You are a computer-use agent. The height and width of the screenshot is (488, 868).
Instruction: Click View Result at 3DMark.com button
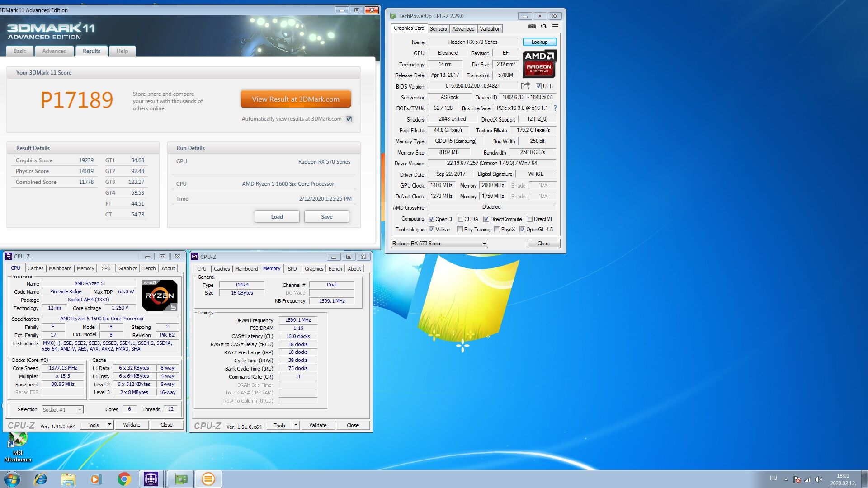(296, 99)
